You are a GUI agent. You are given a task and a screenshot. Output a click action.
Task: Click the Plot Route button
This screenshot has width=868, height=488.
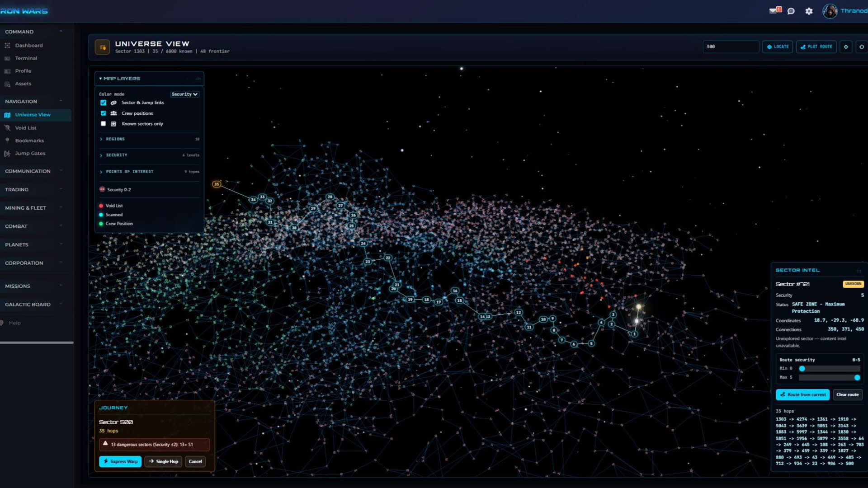pos(816,47)
